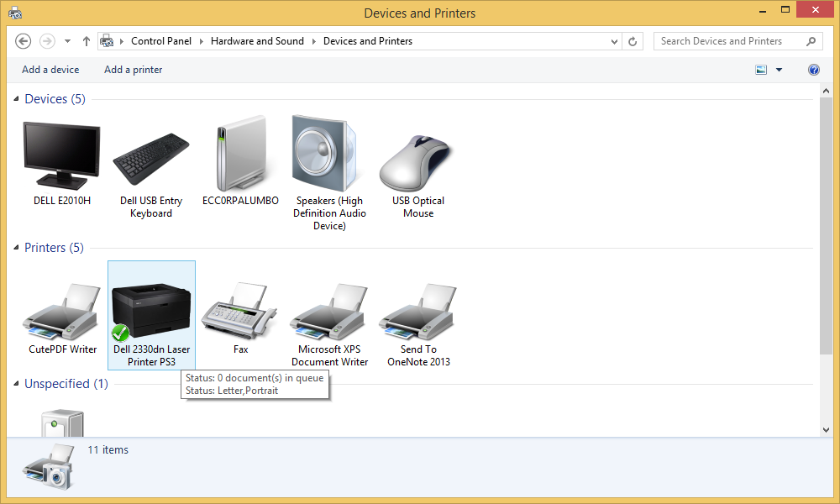Open the Help question mark icon
The height and width of the screenshot is (504, 840).
point(813,70)
